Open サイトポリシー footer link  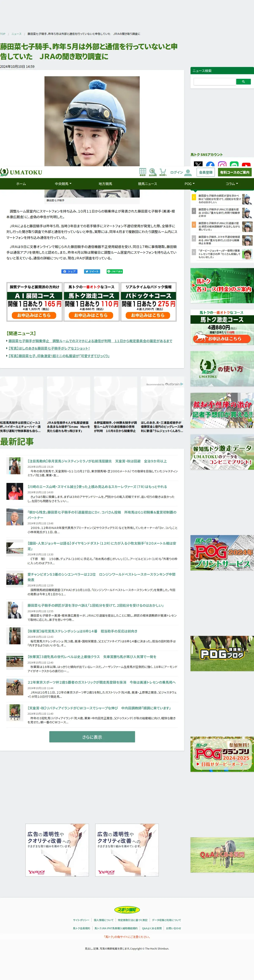click(x=81, y=920)
